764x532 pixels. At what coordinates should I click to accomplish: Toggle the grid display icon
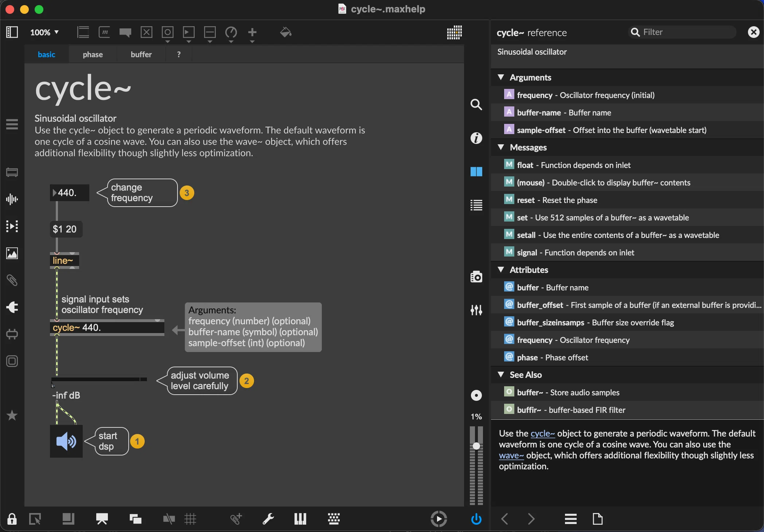point(190,519)
